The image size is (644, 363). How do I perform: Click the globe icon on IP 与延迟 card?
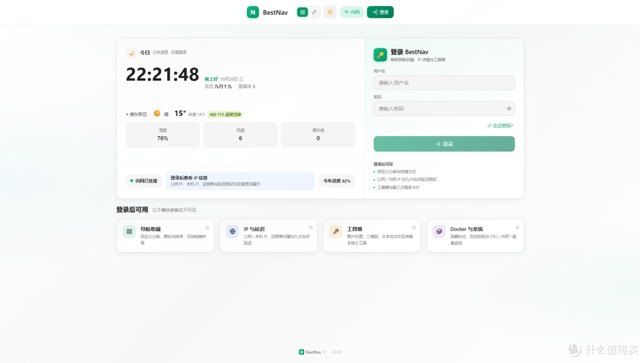click(233, 232)
